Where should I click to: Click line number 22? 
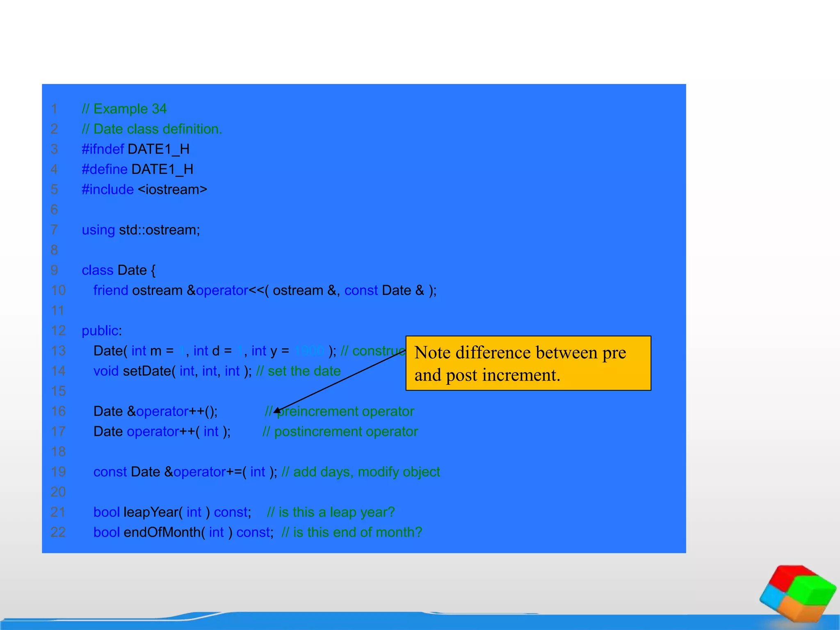(58, 532)
